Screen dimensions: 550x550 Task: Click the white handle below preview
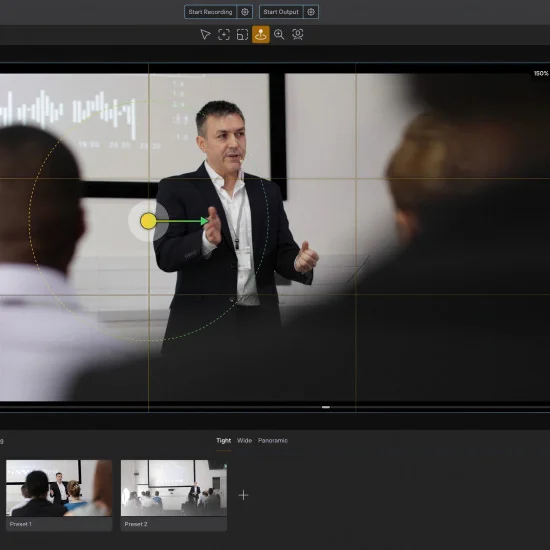pos(326,407)
